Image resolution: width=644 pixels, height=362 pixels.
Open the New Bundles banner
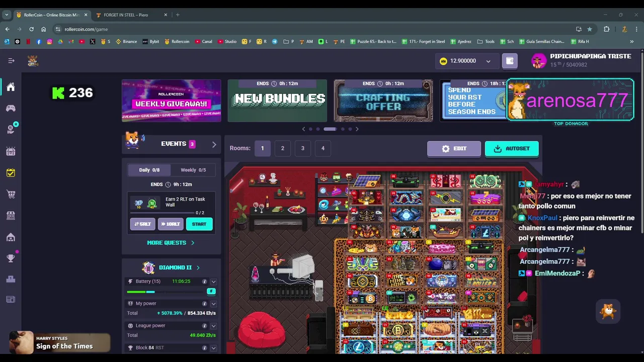(277, 101)
